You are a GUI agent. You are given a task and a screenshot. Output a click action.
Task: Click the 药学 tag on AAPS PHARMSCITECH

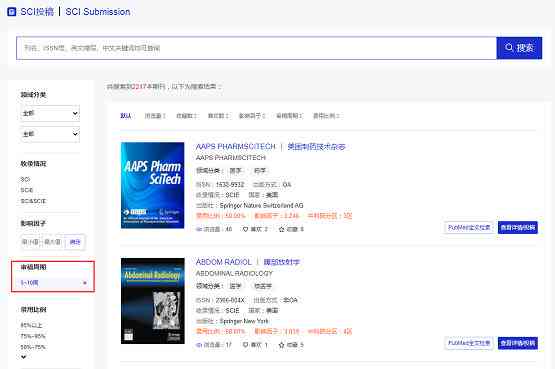click(260, 171)
